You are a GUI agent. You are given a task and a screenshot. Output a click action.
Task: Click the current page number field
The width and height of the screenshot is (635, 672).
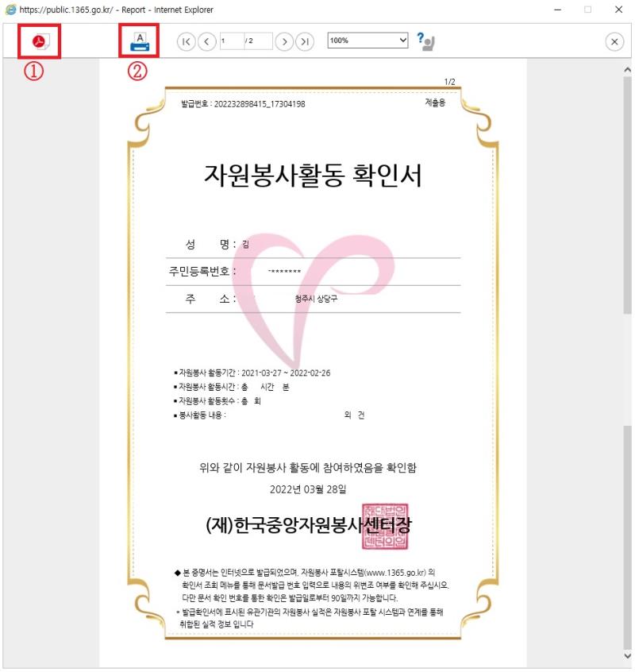pos(231,41)
